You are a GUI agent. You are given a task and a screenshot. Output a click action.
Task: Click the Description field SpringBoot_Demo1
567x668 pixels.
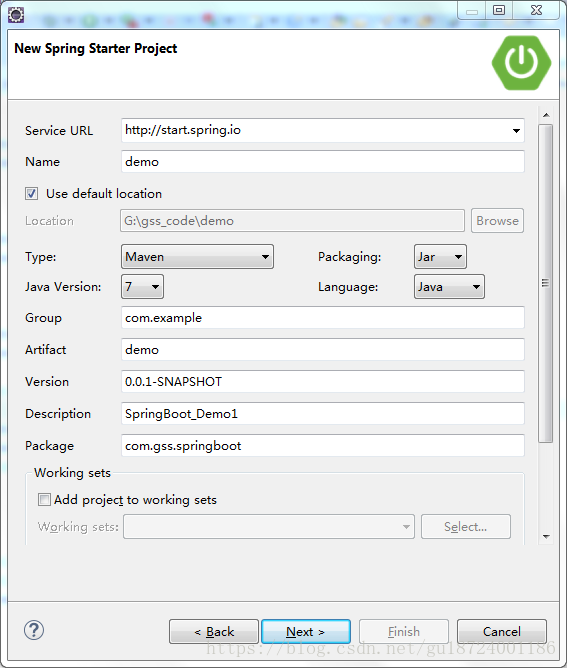pos(322,413)
